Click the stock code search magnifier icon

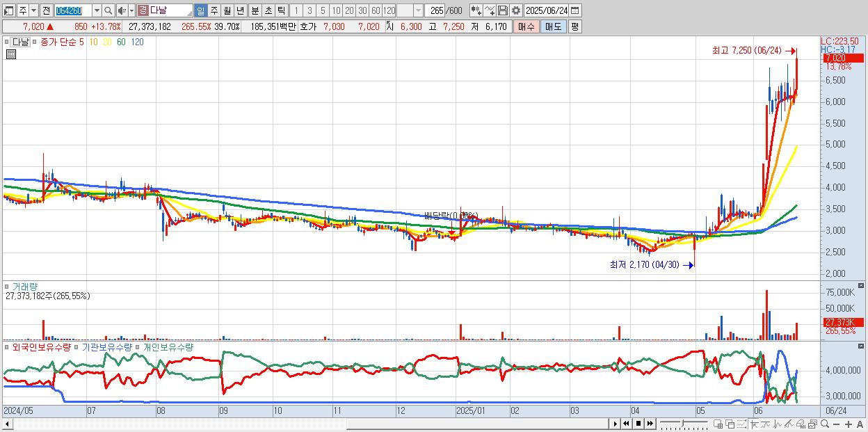108,10
